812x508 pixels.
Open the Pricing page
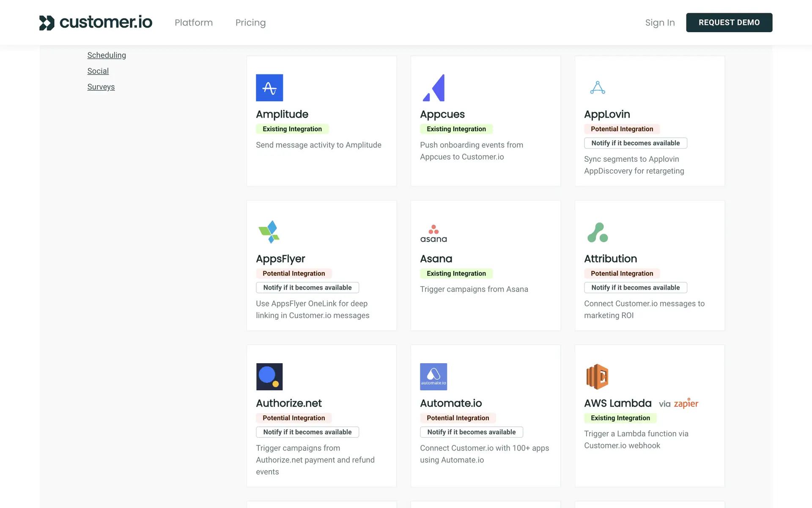[250, 22]
